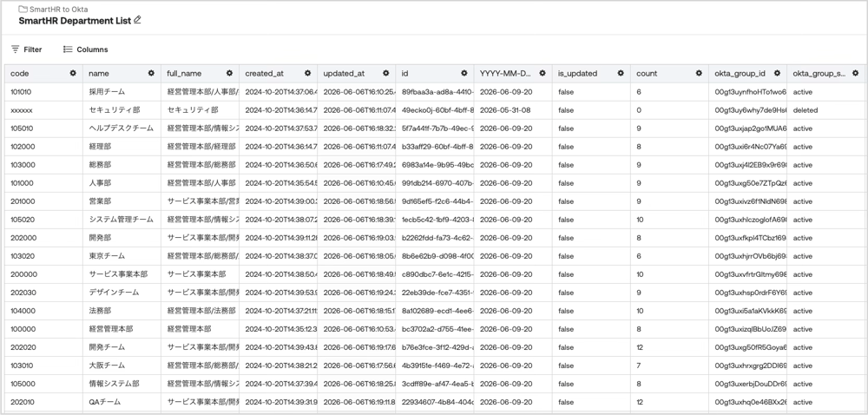The width and height of the screenshot is (868, 415).
Task: Select name cell 情報システム部
Action: tap(122, 384)
